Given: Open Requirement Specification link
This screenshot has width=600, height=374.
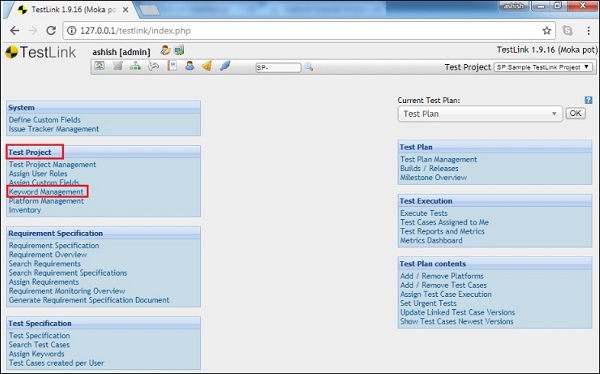Looking at the screenshot, I should (x=54, y=245).
